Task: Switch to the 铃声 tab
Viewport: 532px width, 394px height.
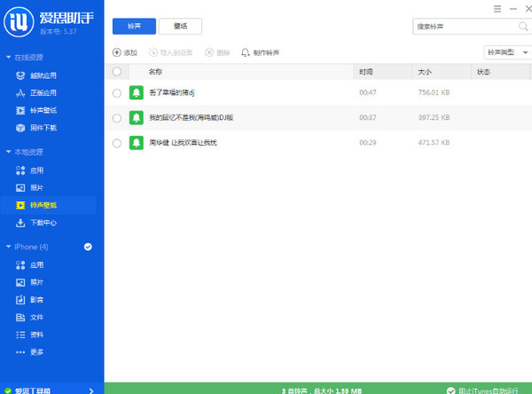Action: point(134,26)
